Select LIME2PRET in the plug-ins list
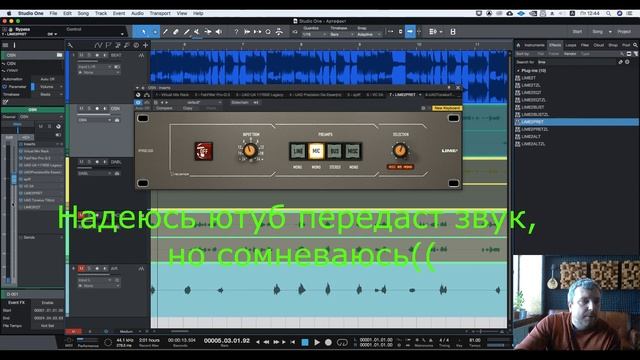 (x=578, y=122)
